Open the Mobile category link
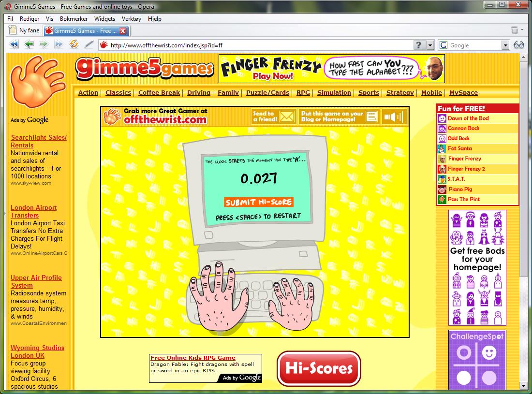The height and width of the screenshot is (394, 532). [431, 92]
